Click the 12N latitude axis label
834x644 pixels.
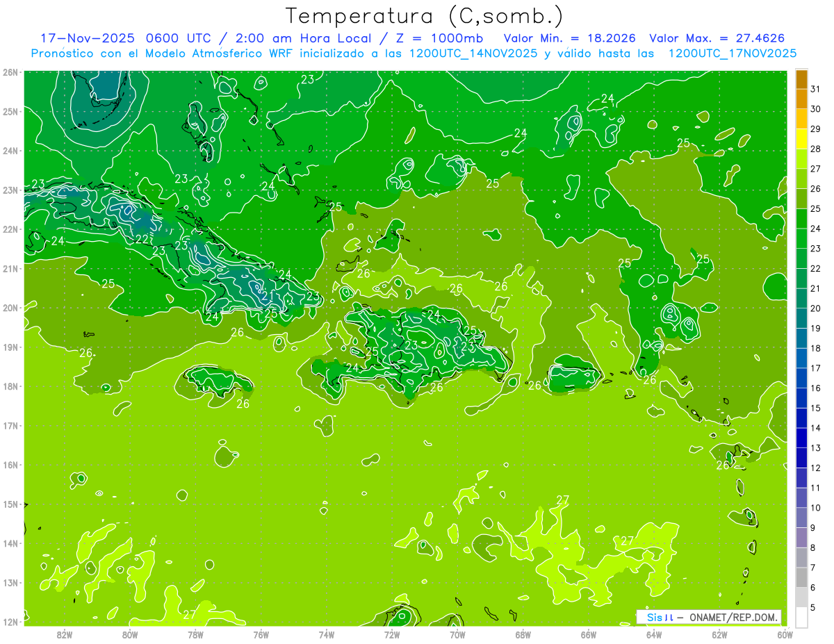pos(10,622)
